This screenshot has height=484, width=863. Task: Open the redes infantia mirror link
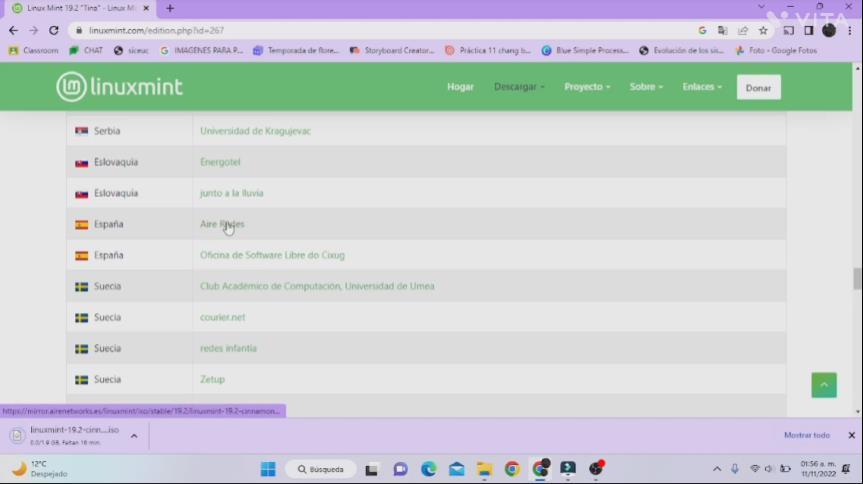[x=228, y=349]
